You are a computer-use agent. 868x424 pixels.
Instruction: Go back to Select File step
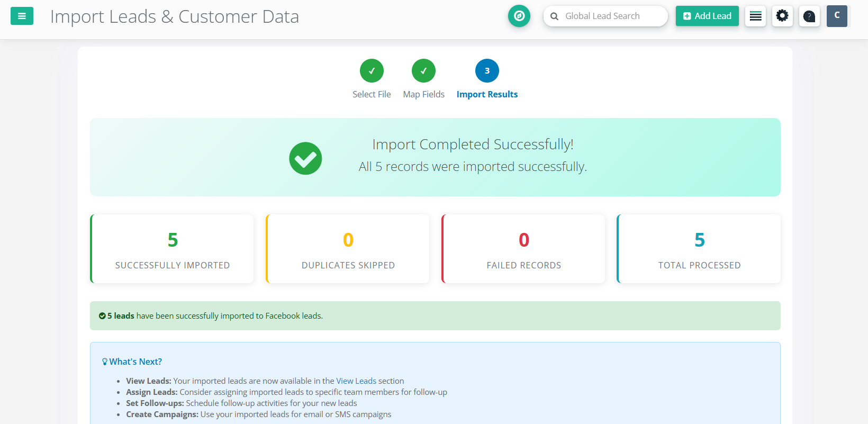click(x=372, y=71)
